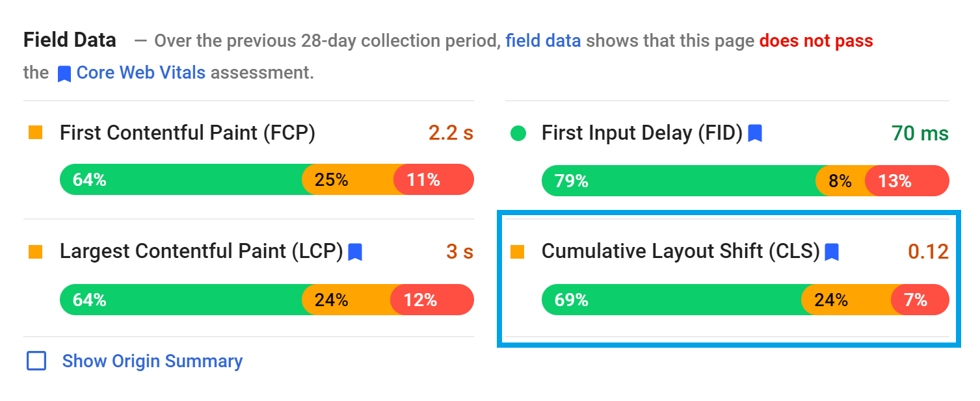Toggle the checkbox beside Show Origin Summary
This screenshot has width=980, height=401.
point(36,361)
